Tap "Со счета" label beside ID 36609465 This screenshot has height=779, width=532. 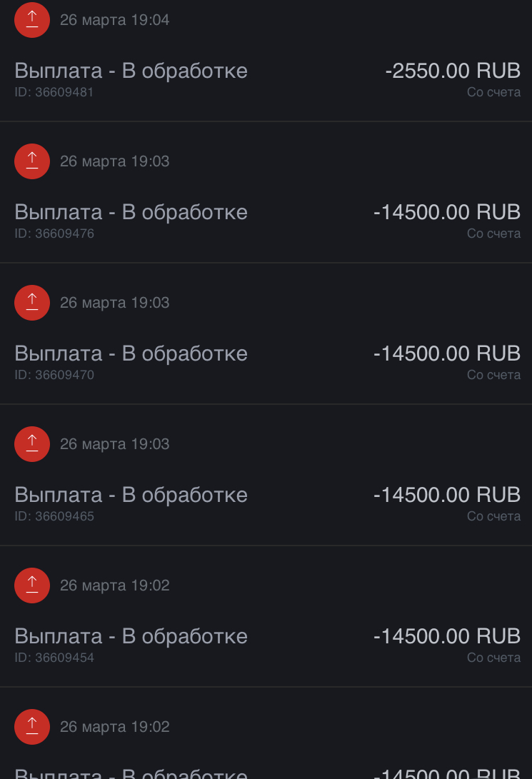(x=493, y=516)
